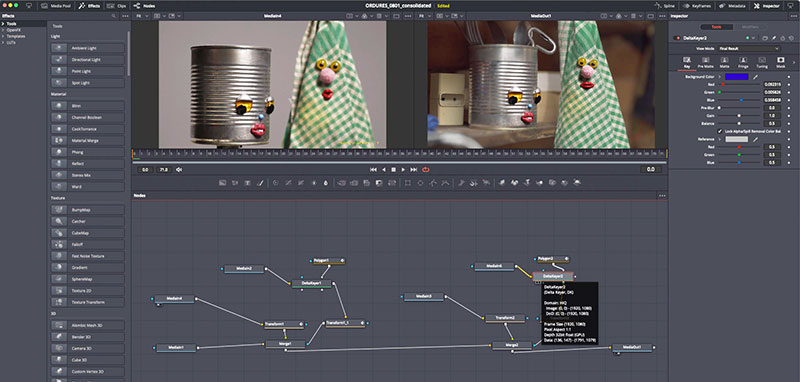Expand the Reference color group
This screenshot has height=382, width=800.
tap(720, 139)
